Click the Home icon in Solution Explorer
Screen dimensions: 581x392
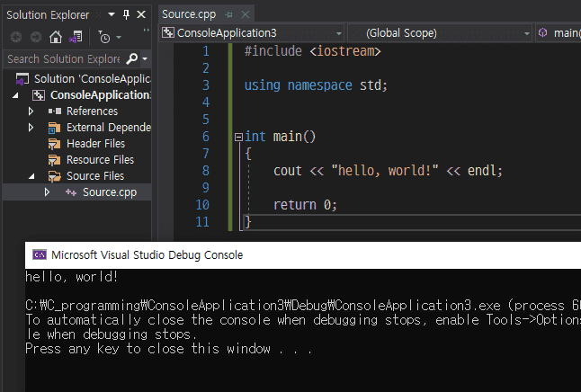pos(56,37)
